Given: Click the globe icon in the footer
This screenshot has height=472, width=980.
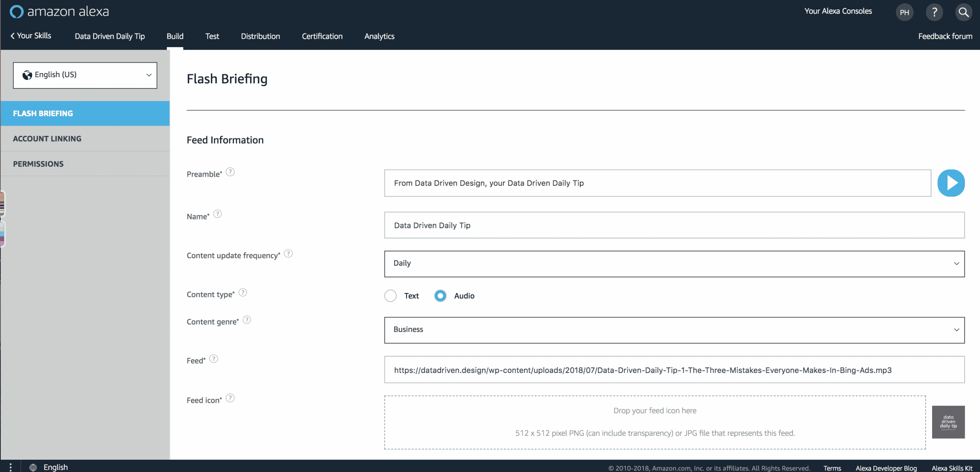Looking at the screenshot, I should coord(33,467).
